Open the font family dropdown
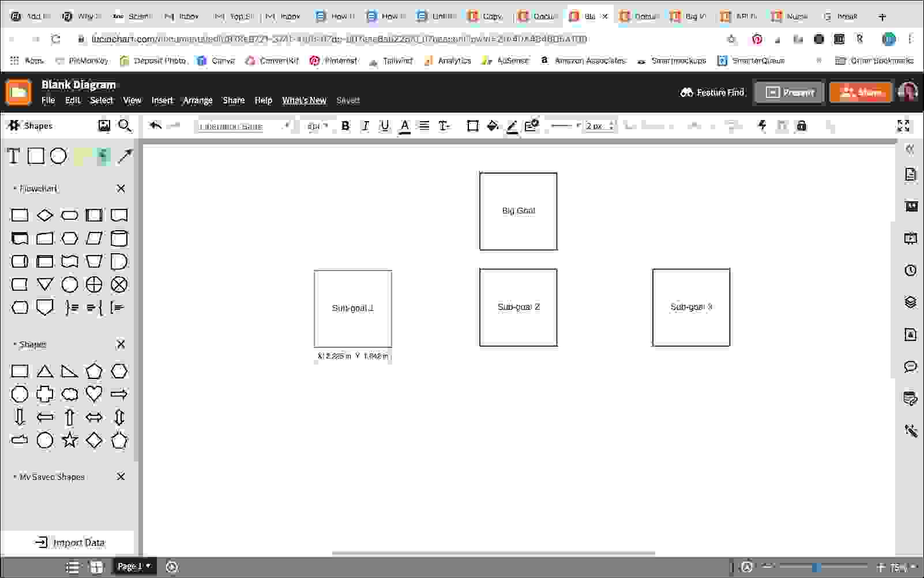This screenshot has height=578, width=924. tap(243, 126)
